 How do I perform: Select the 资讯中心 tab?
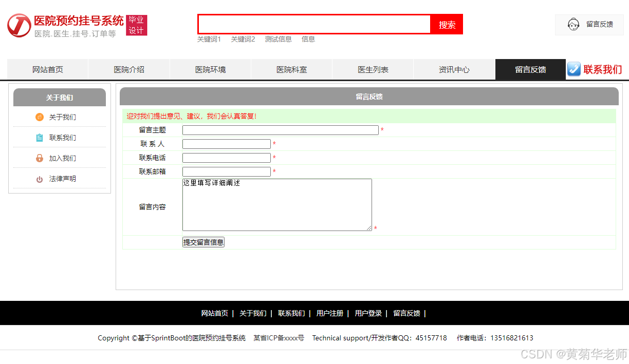(x=454, y=69)
